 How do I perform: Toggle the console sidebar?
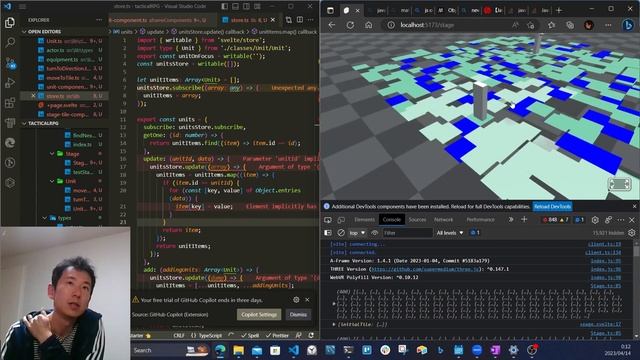(328, 233)
